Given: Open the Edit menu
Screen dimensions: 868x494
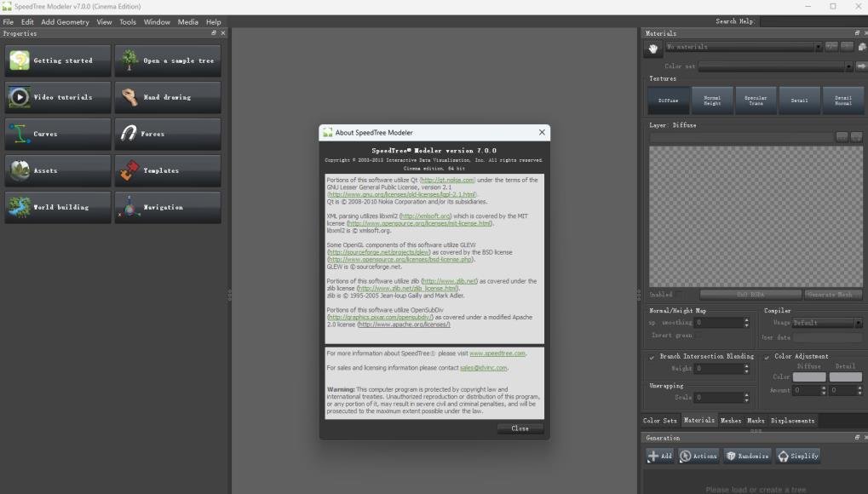Looking at the screenshot, I should tap(27, 22).
